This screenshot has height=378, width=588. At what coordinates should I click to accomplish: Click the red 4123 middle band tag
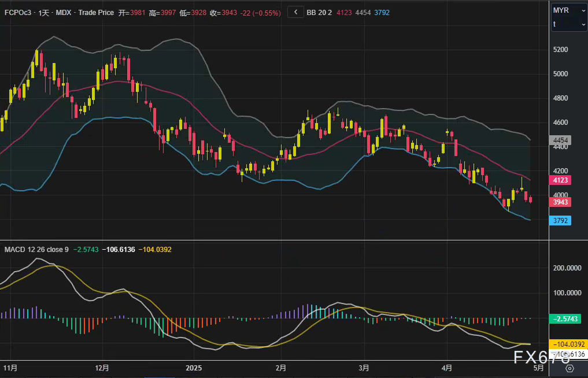(561, 180)
